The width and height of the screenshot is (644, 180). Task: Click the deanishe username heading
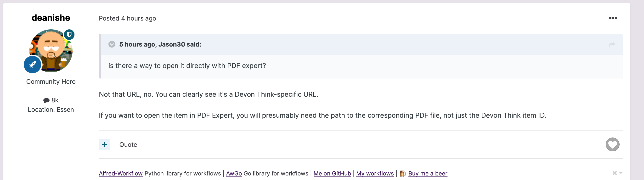coord(51,18)
